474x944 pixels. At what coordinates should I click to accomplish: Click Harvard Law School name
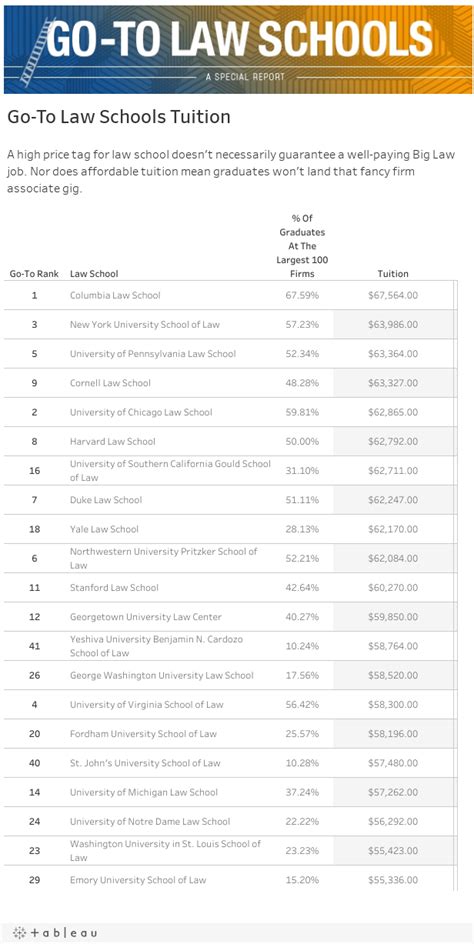[113, 441]
